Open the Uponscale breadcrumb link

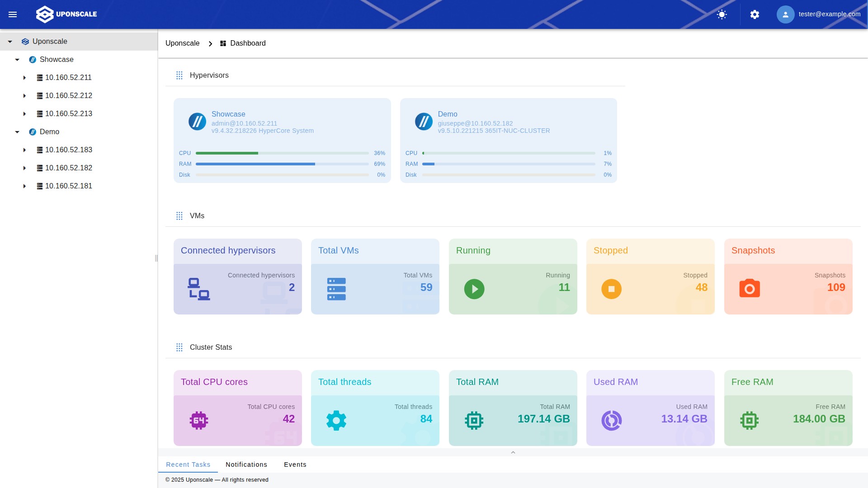coord(182,43)
